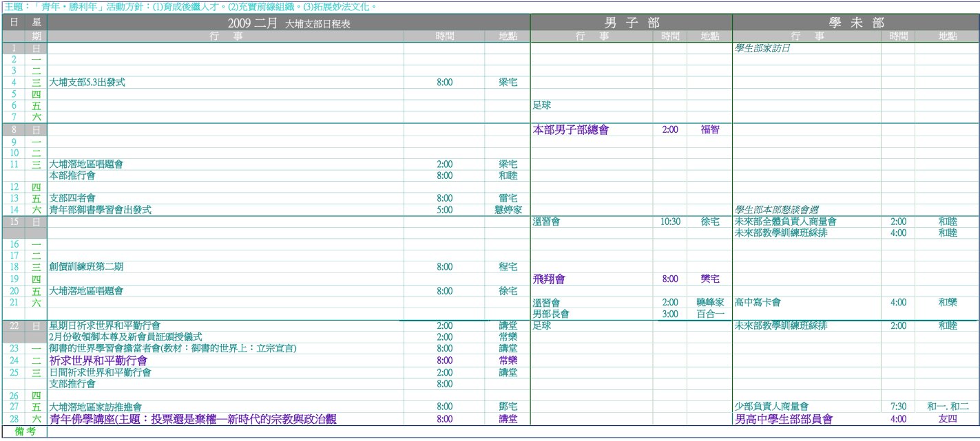The width and height of the screenshot is (980, 441).
Task: Click the '支部四者會' event
Action: [x=72, y=198]
